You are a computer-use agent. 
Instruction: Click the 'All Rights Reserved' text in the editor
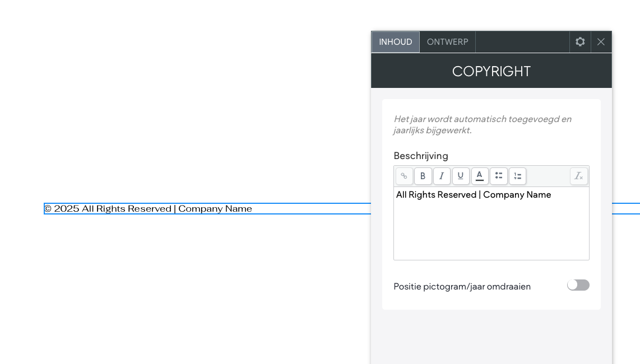(x=436, y=195)
